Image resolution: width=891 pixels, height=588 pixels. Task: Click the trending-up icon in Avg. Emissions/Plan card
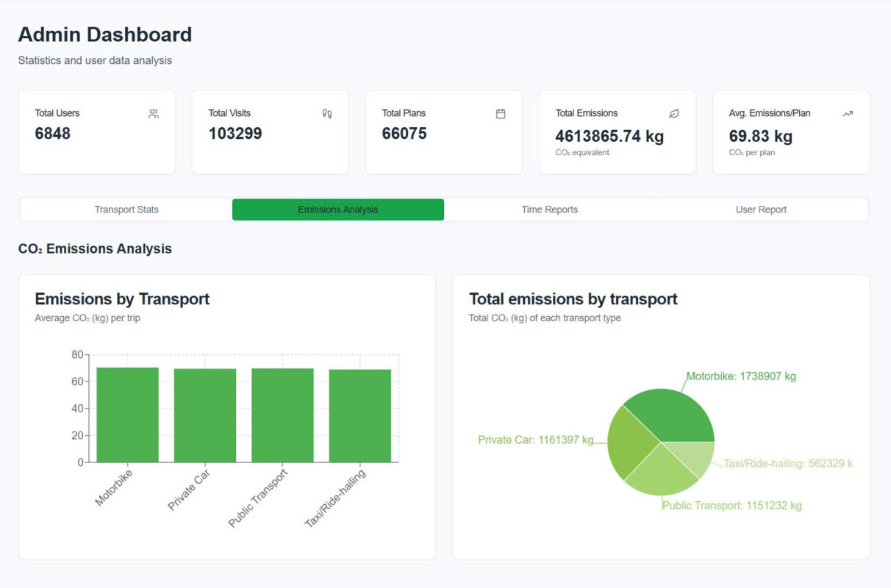[848, 114]
